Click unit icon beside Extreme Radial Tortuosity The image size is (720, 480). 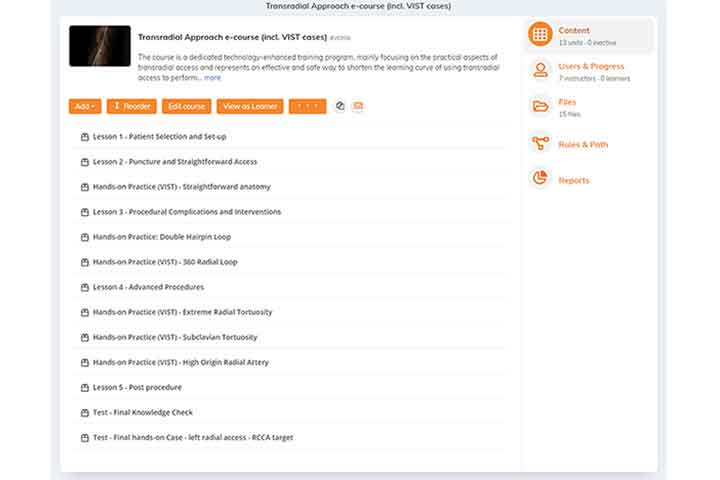tap(84, 312)
